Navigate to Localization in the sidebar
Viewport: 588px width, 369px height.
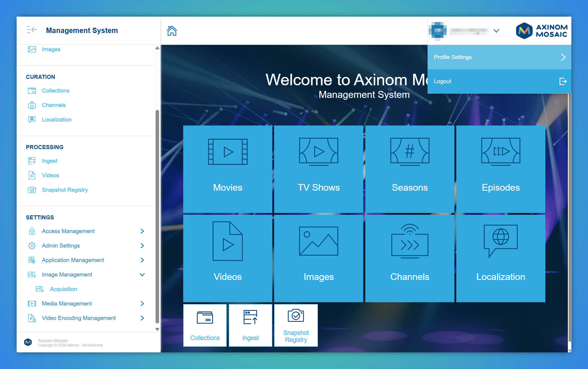point(57,120)
